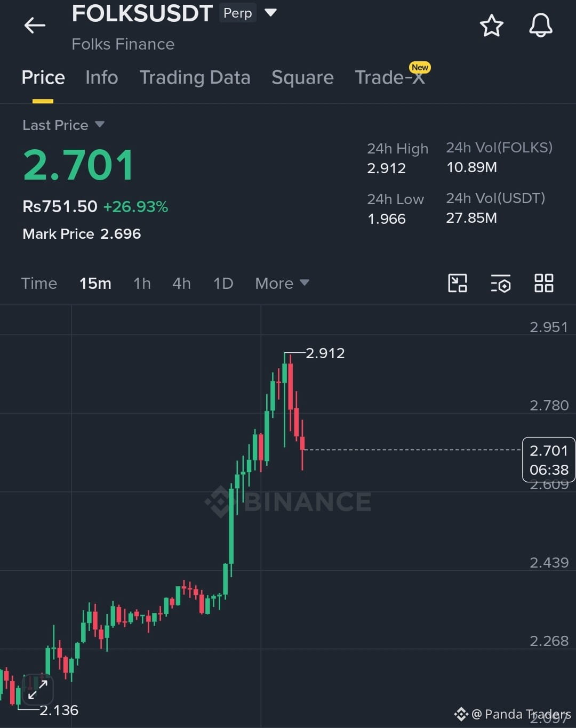
Task: Select the Time chart interval
Action: coord(39,283)
